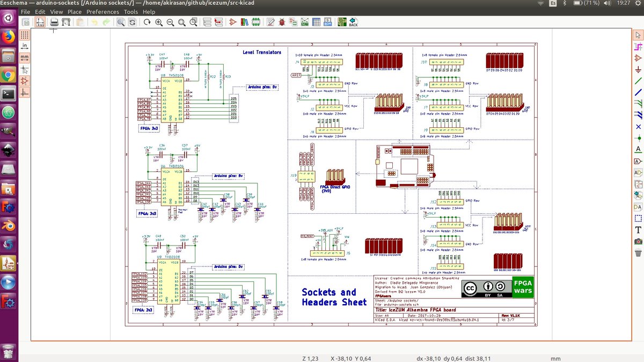Select the Place symbol tool
This screenshot has width=644, height=362.
[638, 57]
